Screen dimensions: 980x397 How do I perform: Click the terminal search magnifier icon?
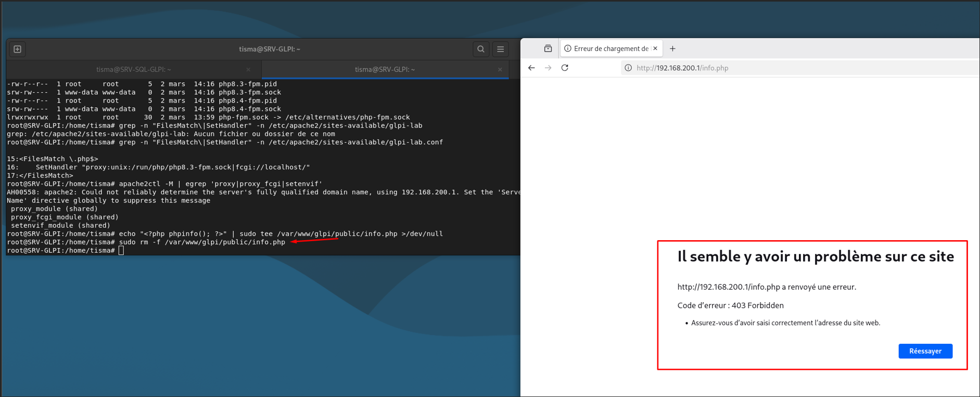[x=481, y=49]
